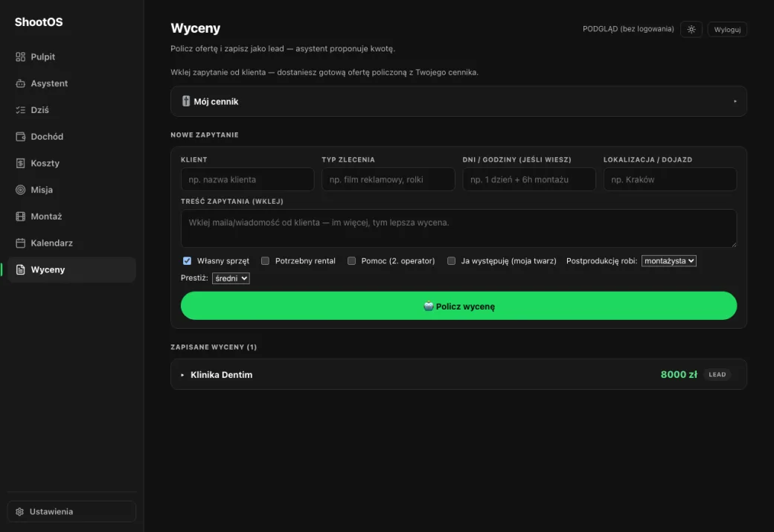The height and width of the screenshot is (532, 774).
Task: Click the Pulpit dashboard icon in sidebar
Action: tap(20, 57)
